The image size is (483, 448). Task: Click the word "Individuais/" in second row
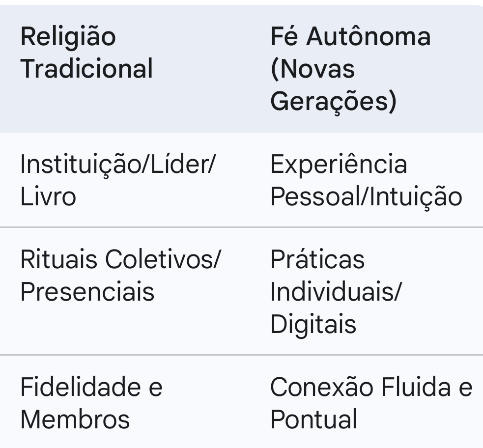(336, 292)
